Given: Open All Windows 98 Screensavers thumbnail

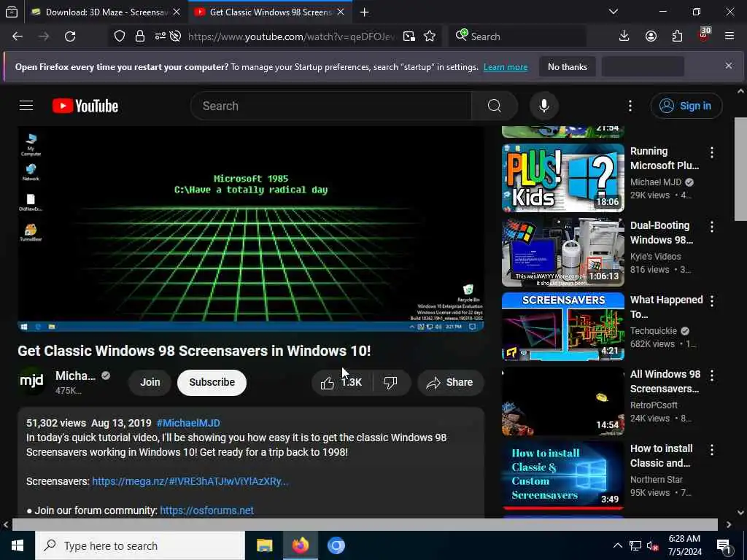Looking at the screenshot, I should point(563,400).
